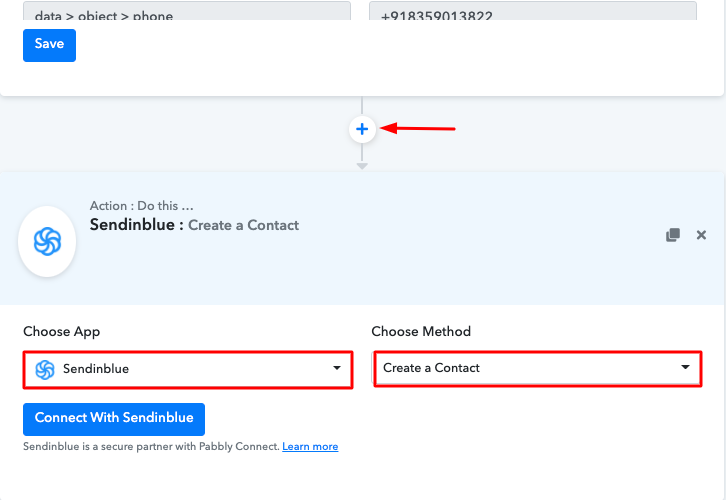Remove the Sendinblue action with the X icon
The image size is (726, 500).
[701, 235]
